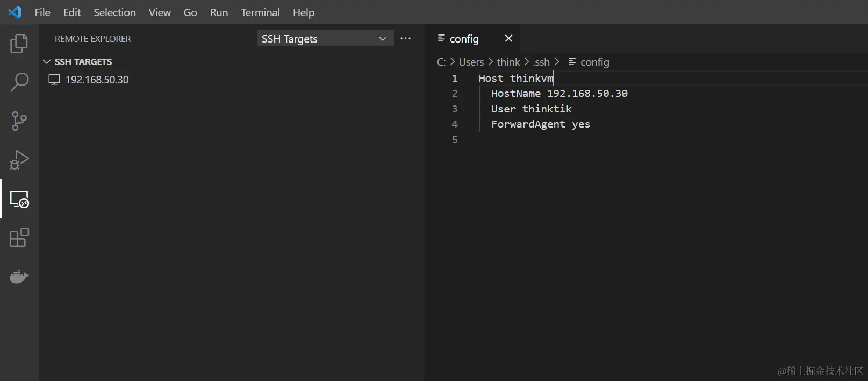
Task: Click the config breadcrumb segment
Action: (595, 62)
